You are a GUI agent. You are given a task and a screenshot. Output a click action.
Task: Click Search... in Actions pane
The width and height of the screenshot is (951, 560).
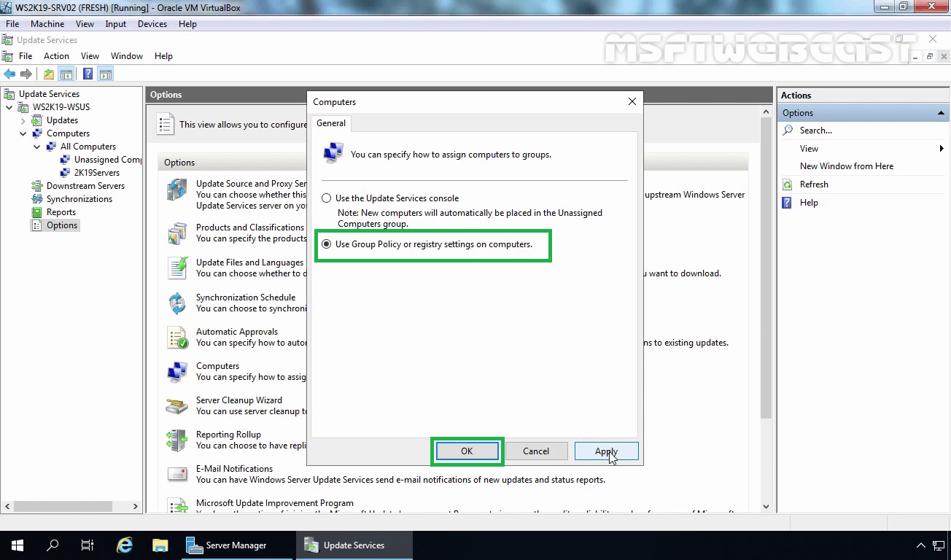[x=815, y=131]
